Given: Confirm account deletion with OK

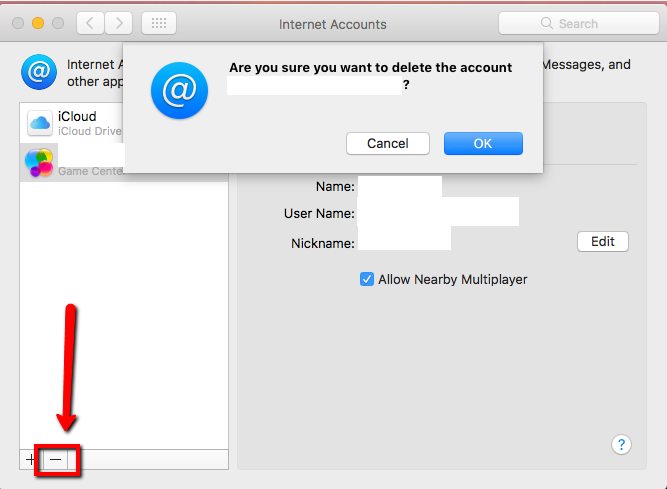Looking at the screenshot, I should (x=483, y=143).
